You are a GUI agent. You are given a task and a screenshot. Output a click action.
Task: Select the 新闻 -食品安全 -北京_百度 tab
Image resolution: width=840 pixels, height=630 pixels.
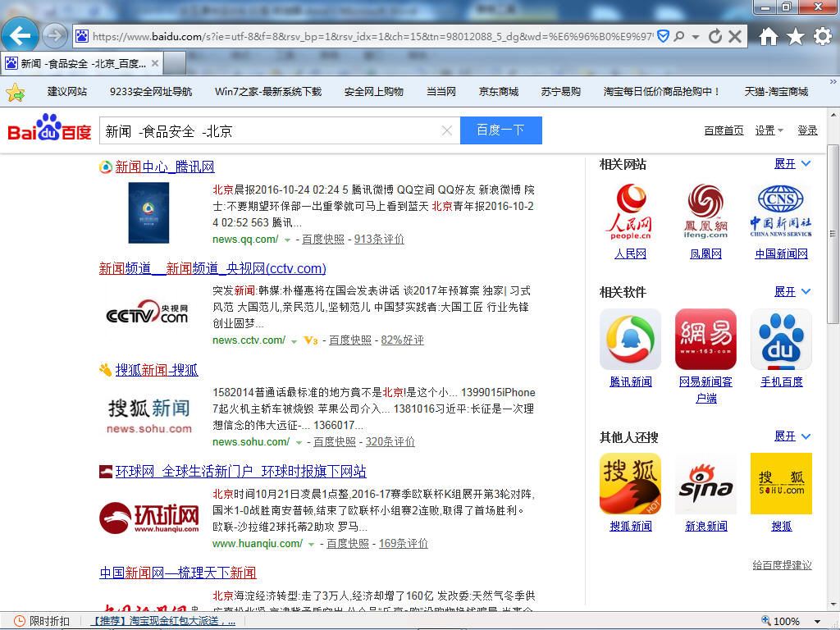point(81,63)
